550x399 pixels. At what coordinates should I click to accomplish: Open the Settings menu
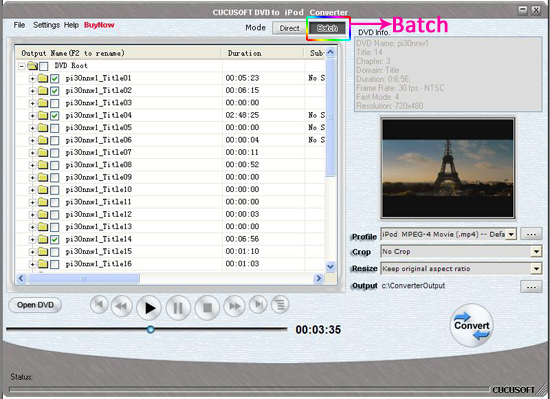pyautogui.click(x=46, y=25)
